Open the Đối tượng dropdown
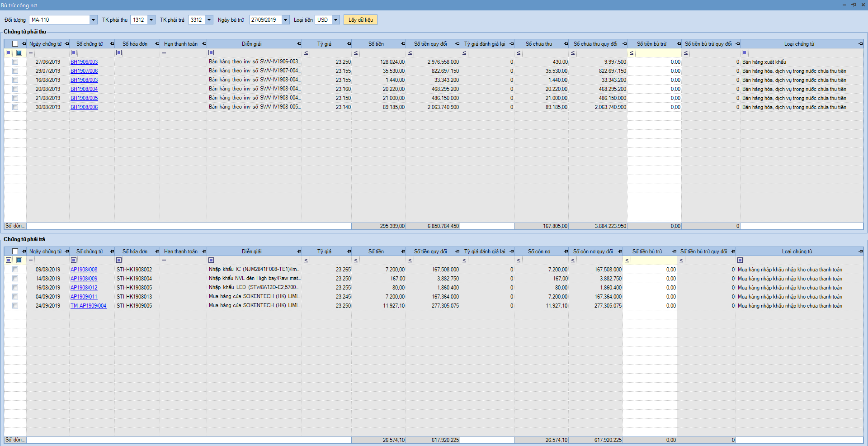This screenshot has width=868, height=446. (x=93, y=20)
